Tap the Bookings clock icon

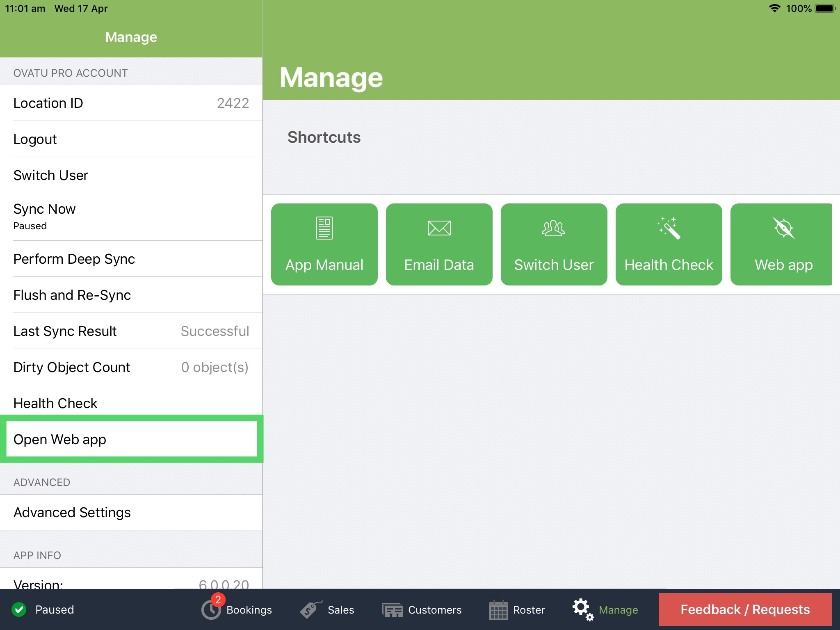(211, 610)
